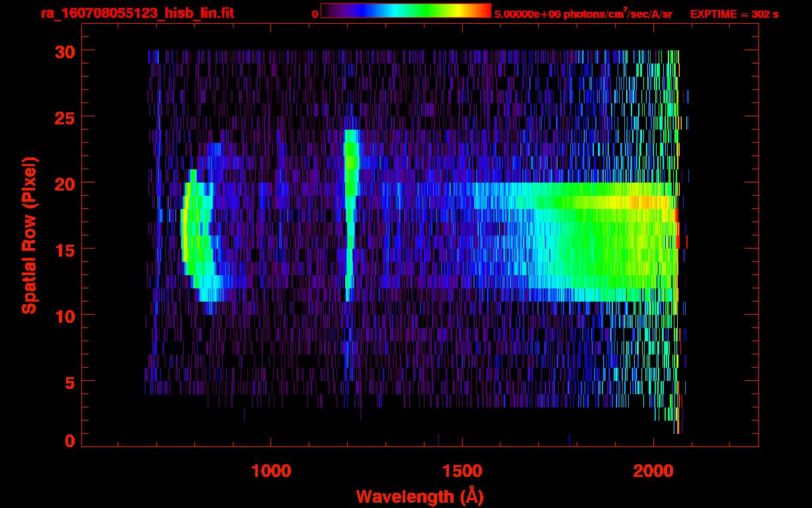Click the 5.00000e+06 photons units label
Screen dimensions: 812x508
583,14
